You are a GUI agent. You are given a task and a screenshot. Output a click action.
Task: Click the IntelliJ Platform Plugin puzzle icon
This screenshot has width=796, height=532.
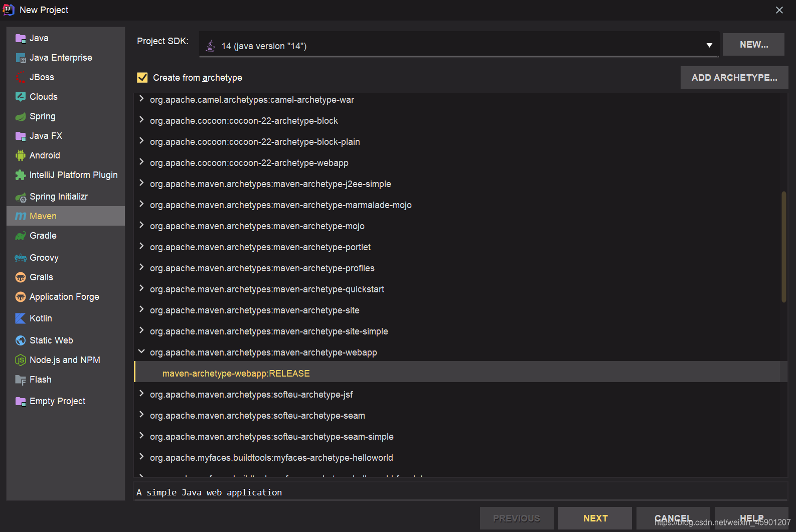(21, 175)
